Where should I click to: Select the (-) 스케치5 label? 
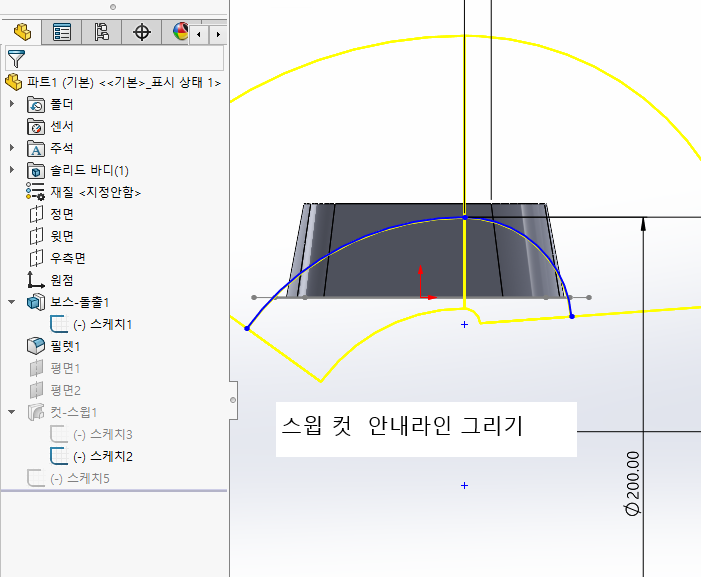[x=80, y=478]
